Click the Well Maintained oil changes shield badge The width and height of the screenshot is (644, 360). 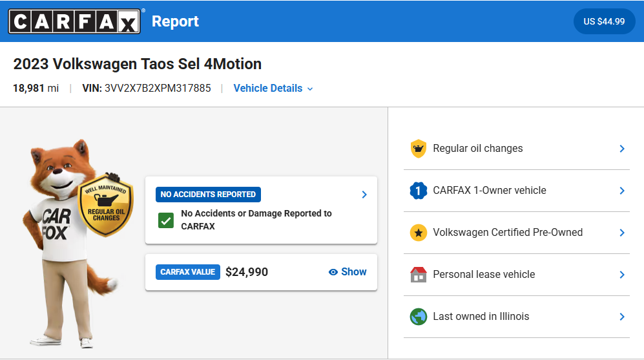click(105, 206)
